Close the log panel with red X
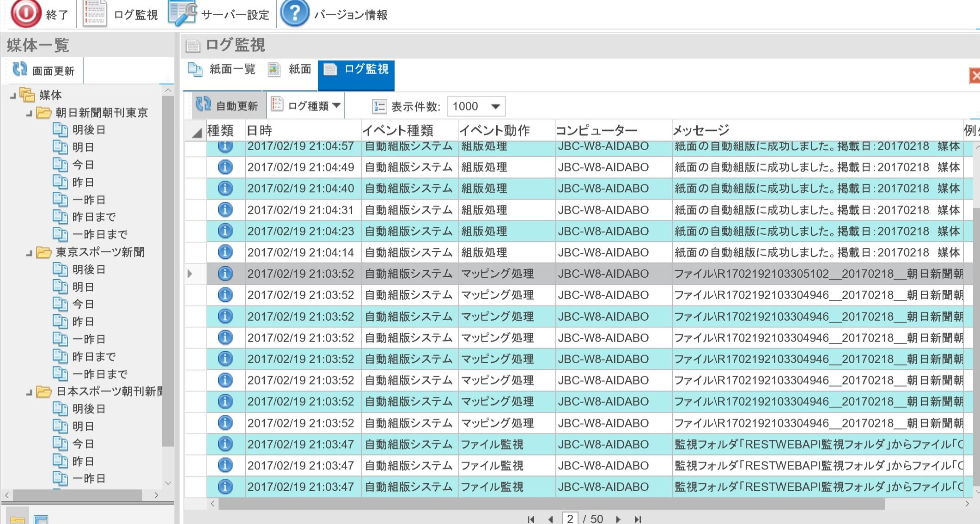This screenshot has height=524, width=980. 974,75
